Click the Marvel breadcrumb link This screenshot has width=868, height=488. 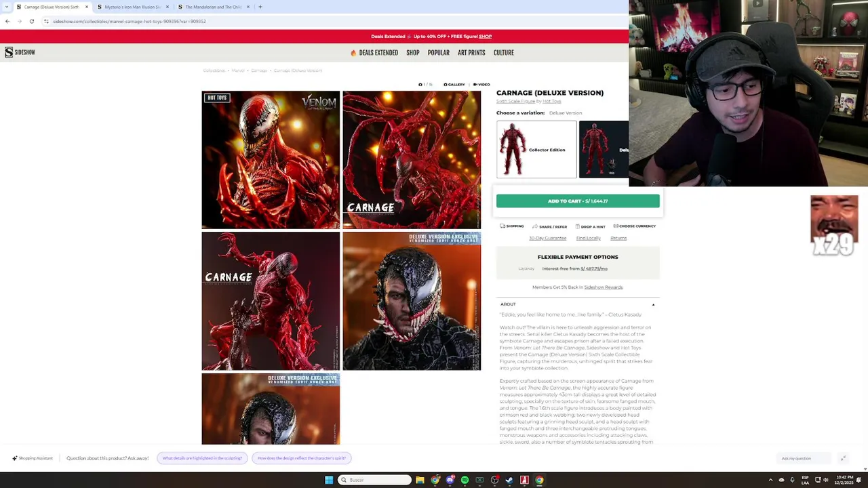(x=238, y=70)
